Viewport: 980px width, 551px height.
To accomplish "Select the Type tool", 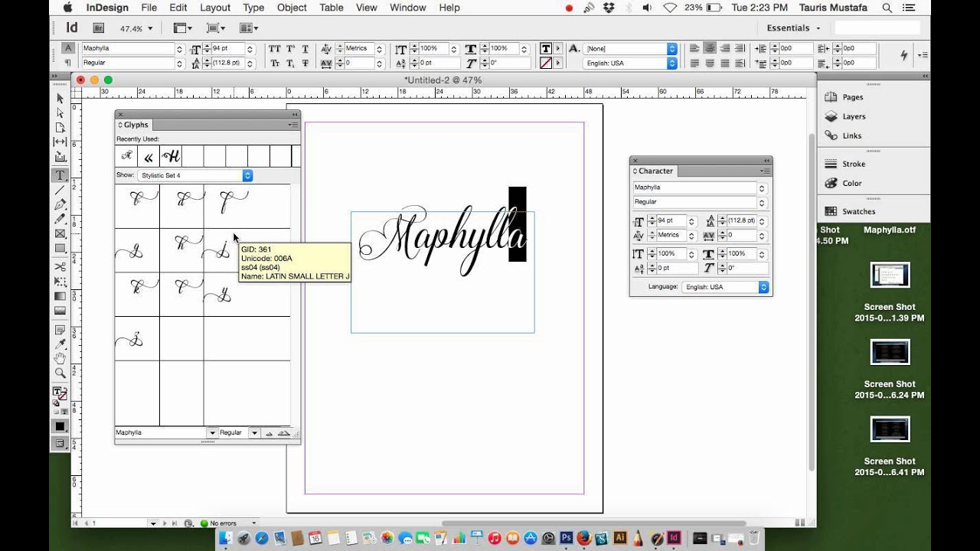I will coord(60,175).
